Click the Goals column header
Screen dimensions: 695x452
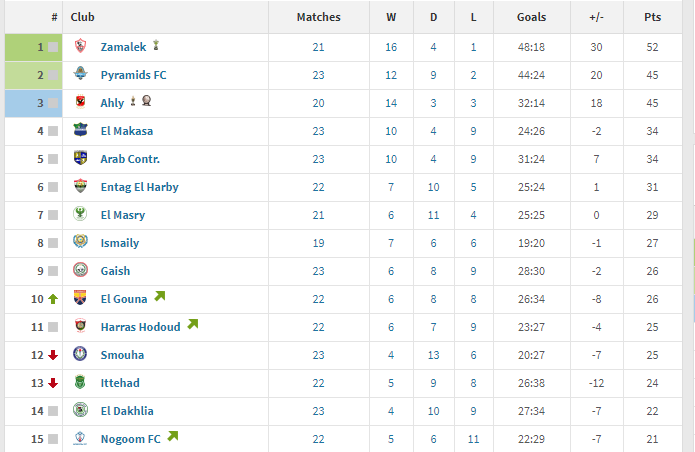[531, 17]
